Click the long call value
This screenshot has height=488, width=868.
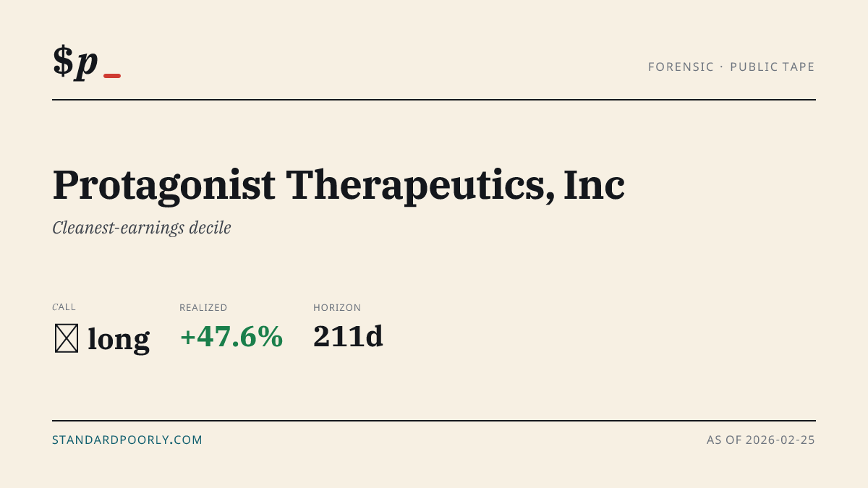(x=119, y=339)
